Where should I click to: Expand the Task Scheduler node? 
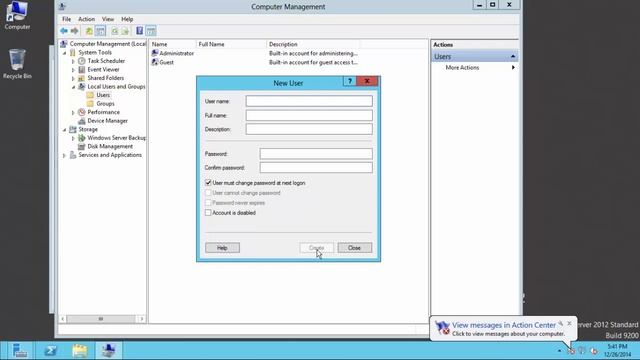click(x=73, y=61)
